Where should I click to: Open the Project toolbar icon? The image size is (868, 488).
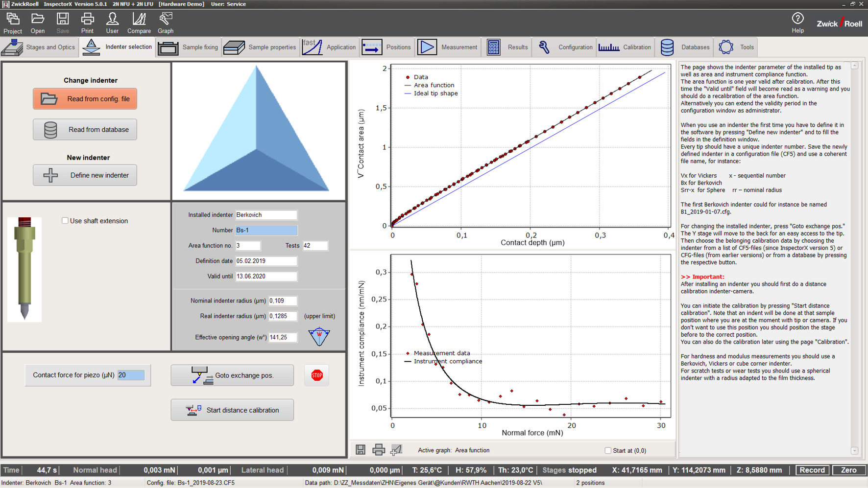(x=13, y=23)
